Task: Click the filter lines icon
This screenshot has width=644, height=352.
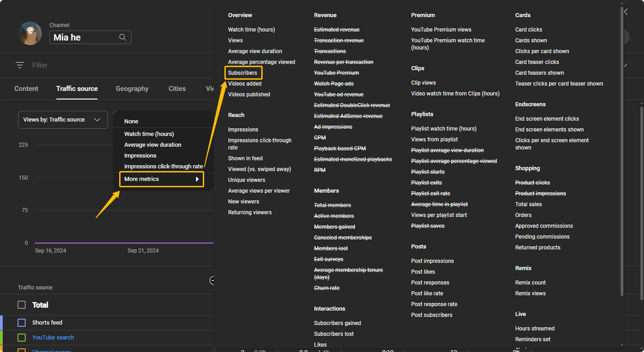Action: pyautogui.click(x=20, y=65)
